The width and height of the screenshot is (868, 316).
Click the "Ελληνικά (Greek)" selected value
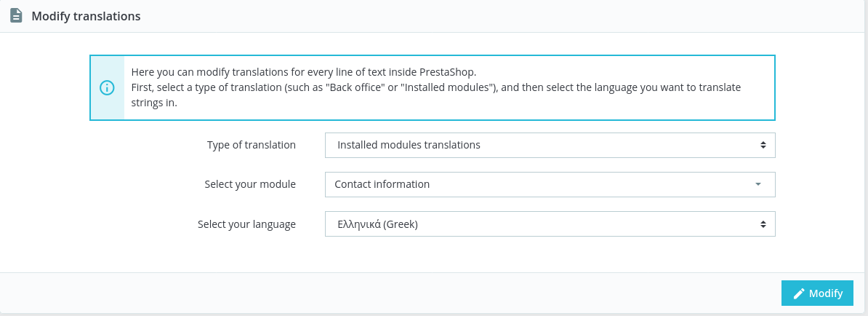pyautogui.click(x=377, y=224)
